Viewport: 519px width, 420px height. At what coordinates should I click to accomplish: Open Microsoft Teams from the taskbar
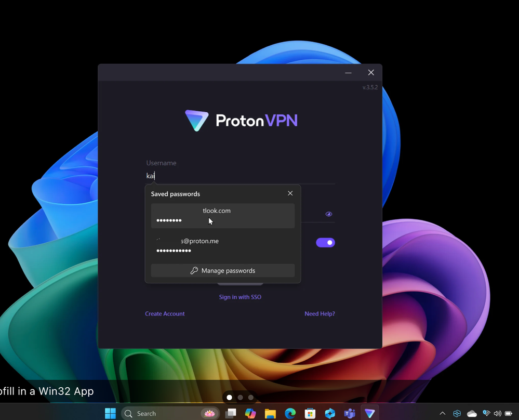350,413
